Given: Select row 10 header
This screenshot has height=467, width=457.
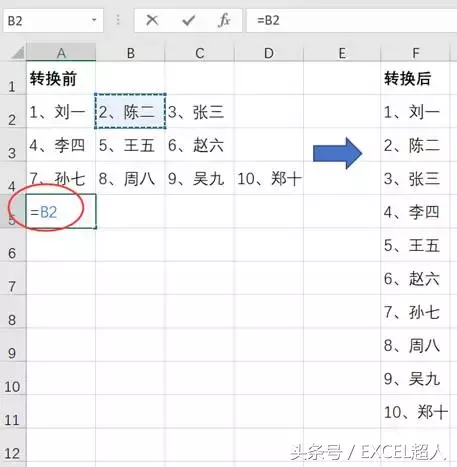Looking at the screenshot, I should pos(12,378).
